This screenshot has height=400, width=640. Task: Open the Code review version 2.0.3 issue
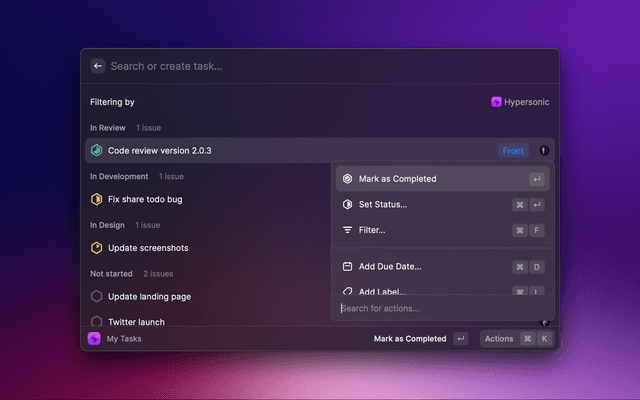click(160, 151)
